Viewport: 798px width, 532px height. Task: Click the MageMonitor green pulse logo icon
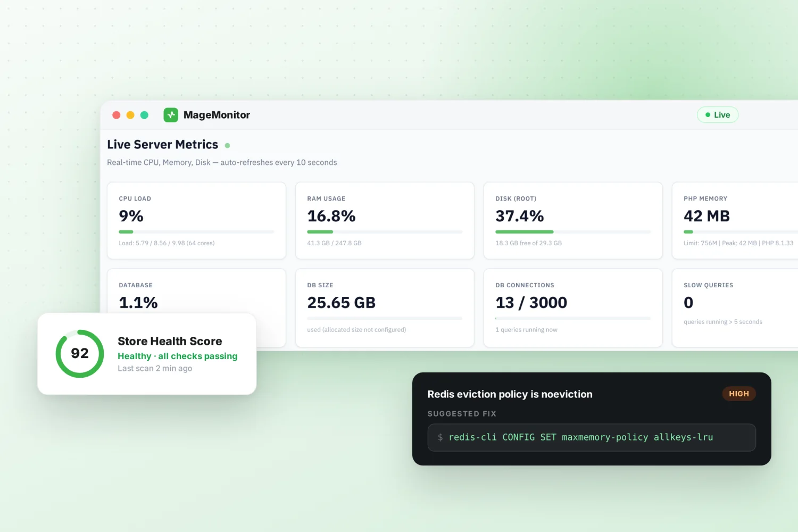[x=171, y=115]
